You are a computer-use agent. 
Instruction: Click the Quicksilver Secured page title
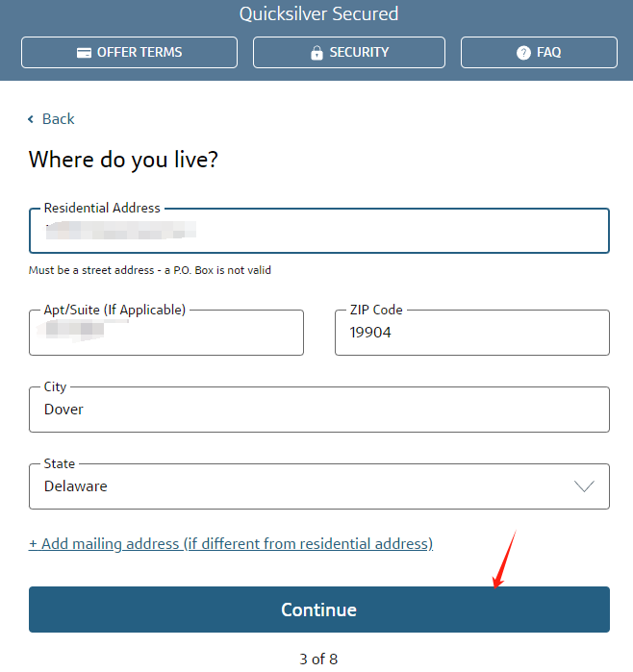(x=318, y=14)
